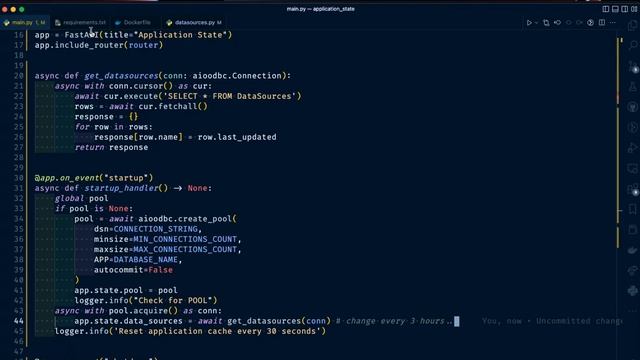Open the Remote Explorer view in the activity bar
The height and width of the screenshot is (360, 640).
(x=632, y=168)
